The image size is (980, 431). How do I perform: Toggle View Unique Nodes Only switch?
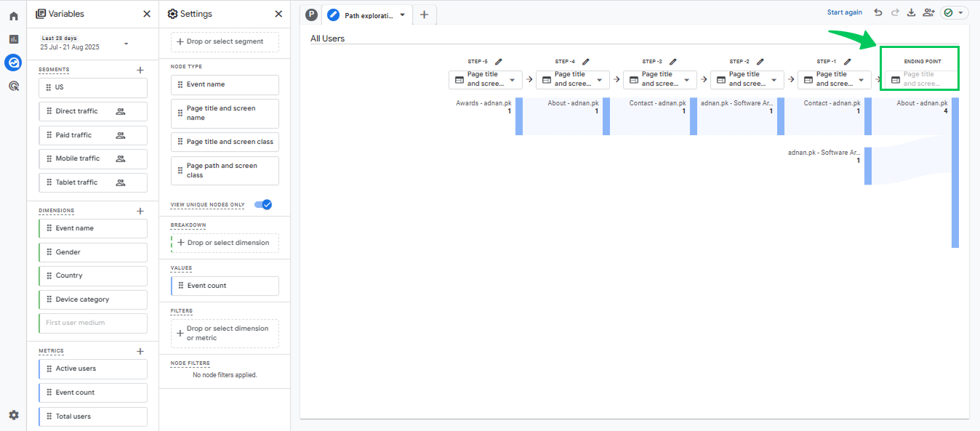coord(263,205)
